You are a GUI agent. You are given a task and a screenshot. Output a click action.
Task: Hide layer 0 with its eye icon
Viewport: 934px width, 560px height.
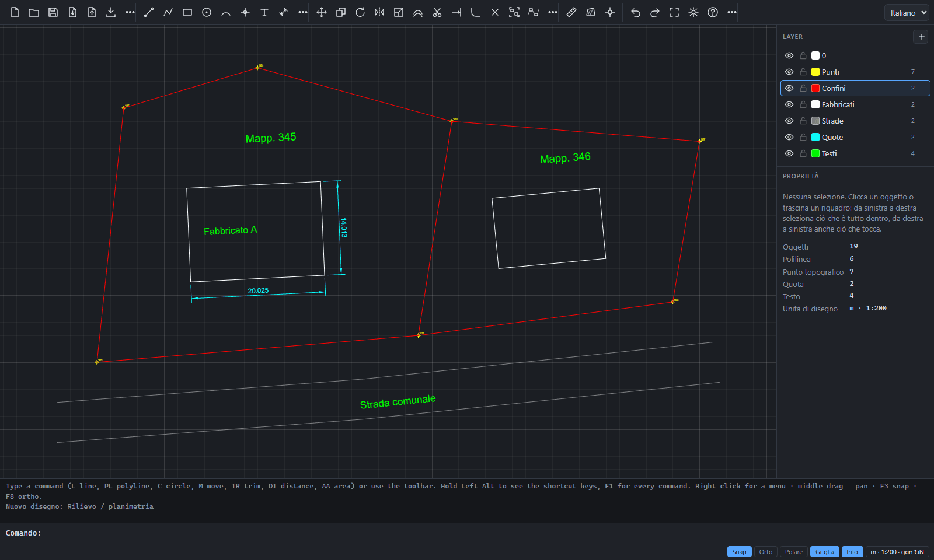[x=789, y=55]
